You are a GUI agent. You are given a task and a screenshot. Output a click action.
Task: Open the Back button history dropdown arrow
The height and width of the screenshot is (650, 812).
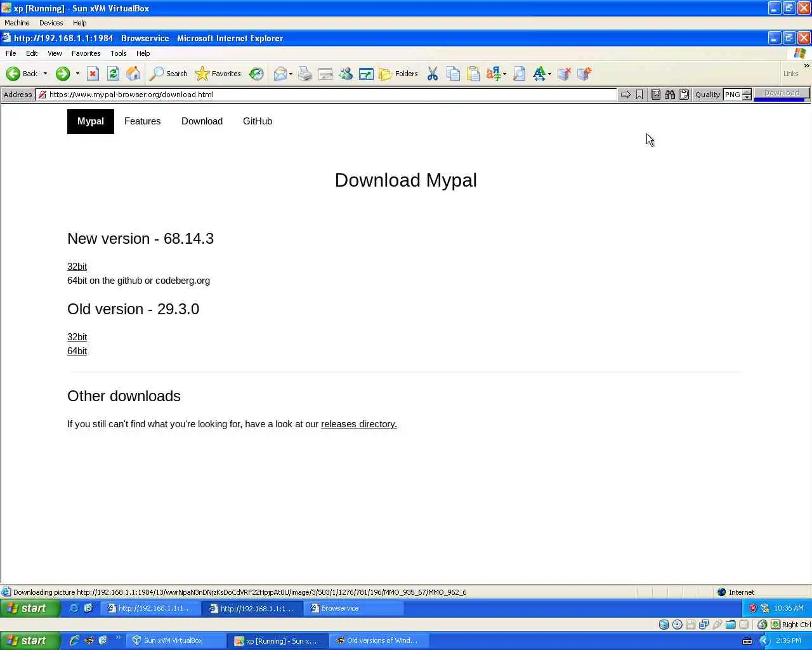pyautogui.click(x=45, y=74)
